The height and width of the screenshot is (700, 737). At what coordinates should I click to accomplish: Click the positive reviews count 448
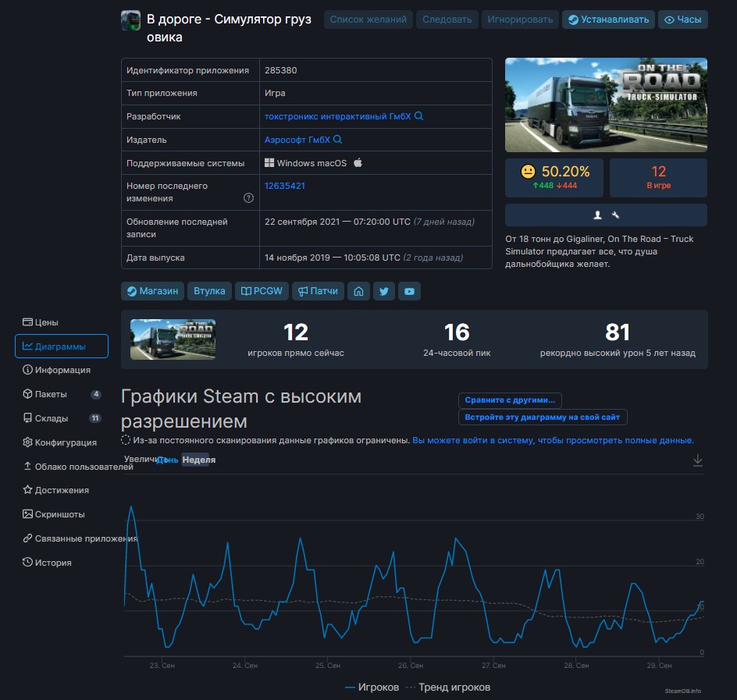(543, 186)
